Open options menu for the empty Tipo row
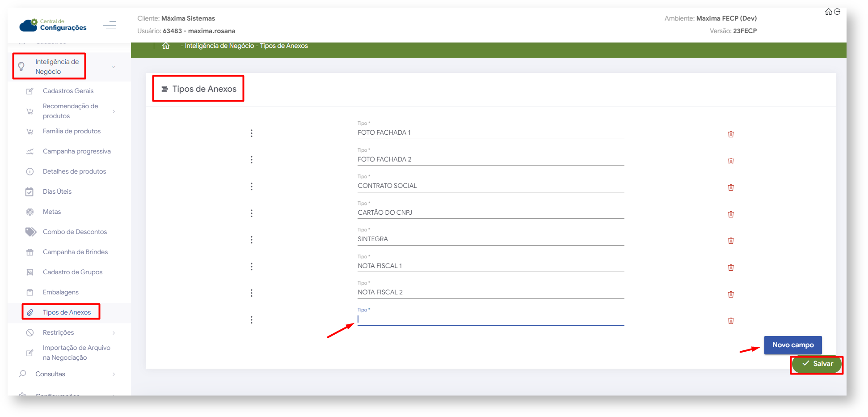The image size is (868, 417). [x=252, y=320]
